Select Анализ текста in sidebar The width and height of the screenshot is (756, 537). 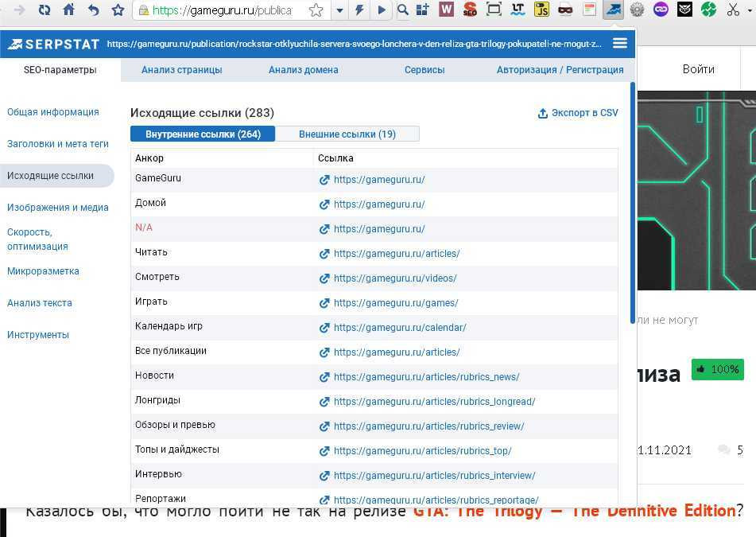click(x=40, y=303)
